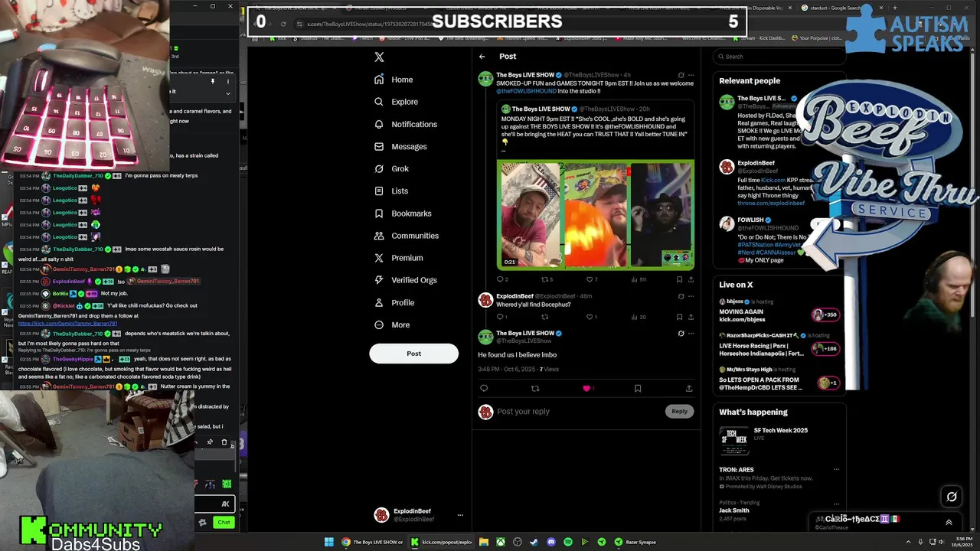
Task: Open Profile in X sidebar
Action: [x=394, y=302]
